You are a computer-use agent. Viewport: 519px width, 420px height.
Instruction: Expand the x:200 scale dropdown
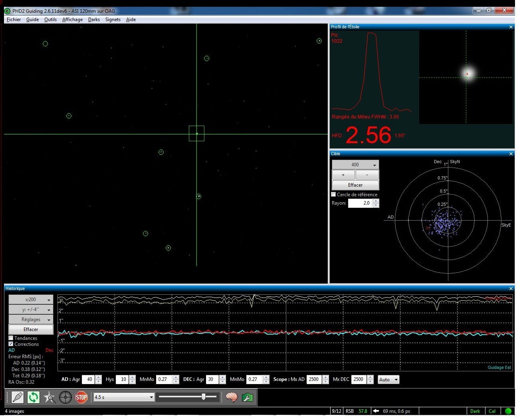click(x=31, y=300)
